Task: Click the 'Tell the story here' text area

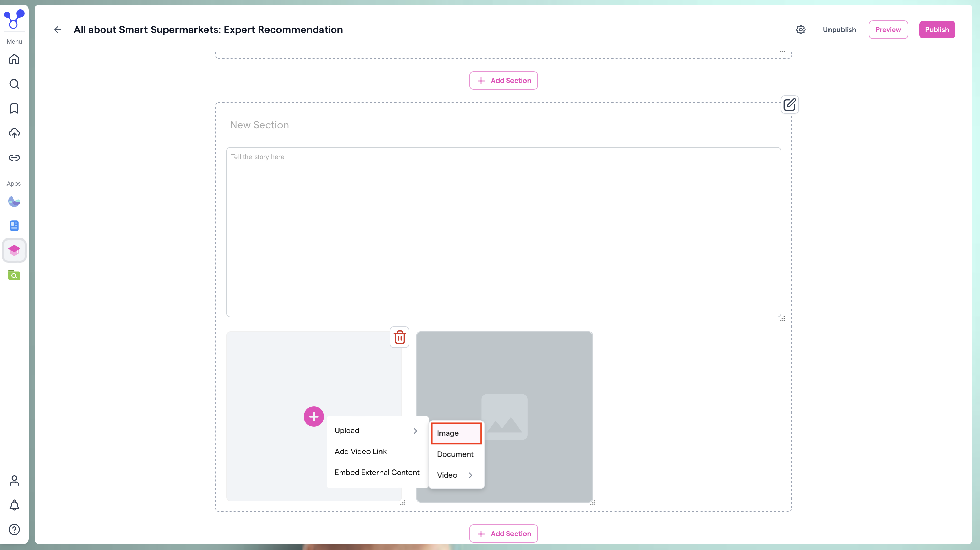Action: point(503,232)
